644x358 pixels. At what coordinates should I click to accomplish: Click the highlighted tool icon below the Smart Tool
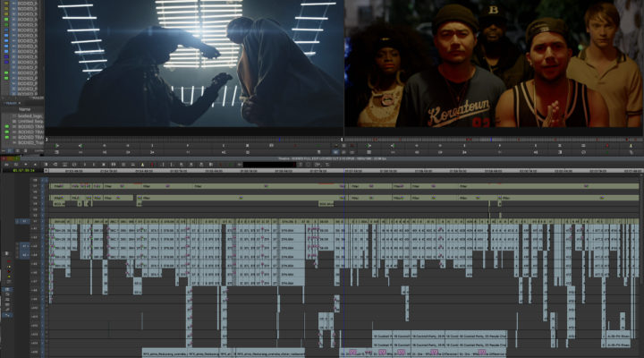(x=8, y=290)
